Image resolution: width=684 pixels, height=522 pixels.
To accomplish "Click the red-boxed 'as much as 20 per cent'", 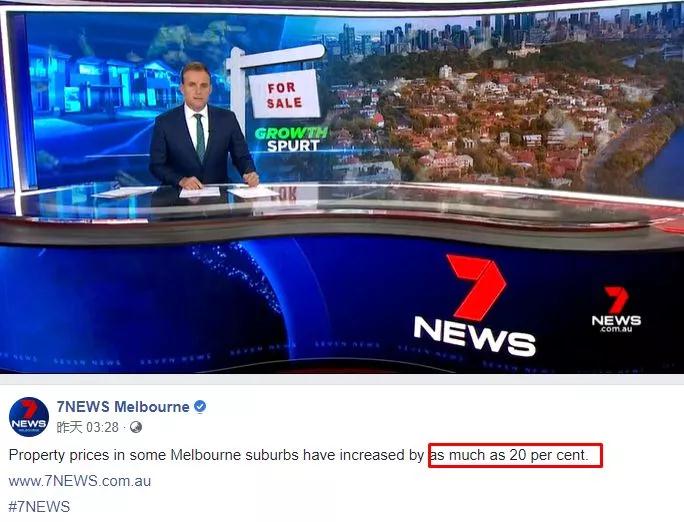I will [x=515, y=455].
